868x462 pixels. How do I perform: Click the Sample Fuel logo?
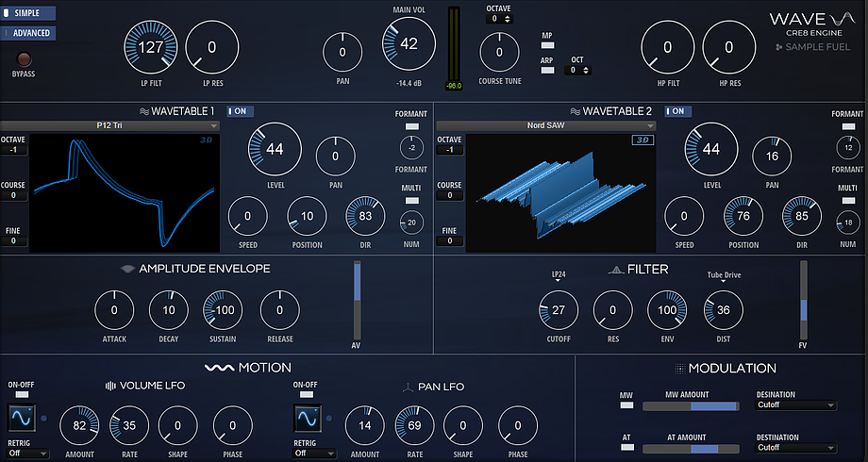[812, 47]
